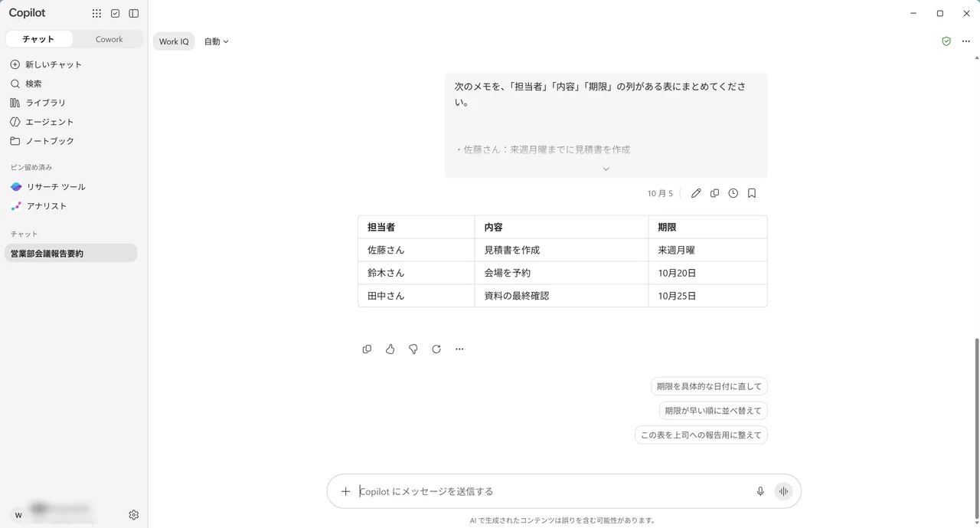980x528 pixels.
Task: Click the tasks checkmark icon in header
Action: 115,13
